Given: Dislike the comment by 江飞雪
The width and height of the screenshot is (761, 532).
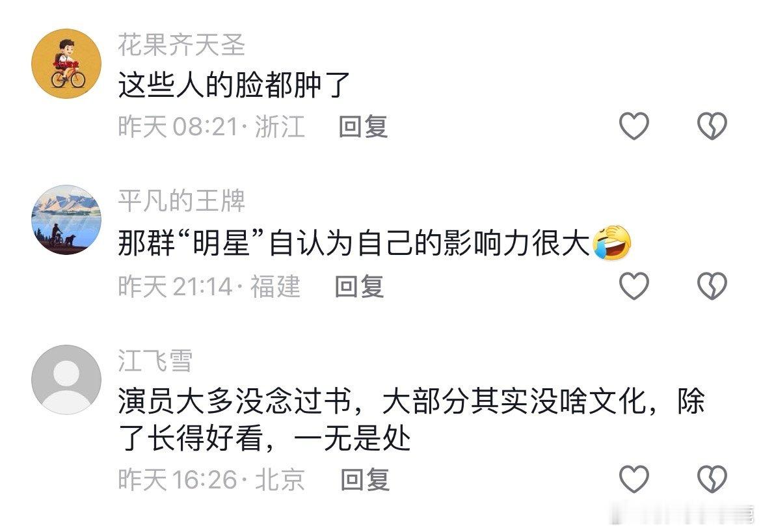Looking at the screenshot, I should pos(712,479).
